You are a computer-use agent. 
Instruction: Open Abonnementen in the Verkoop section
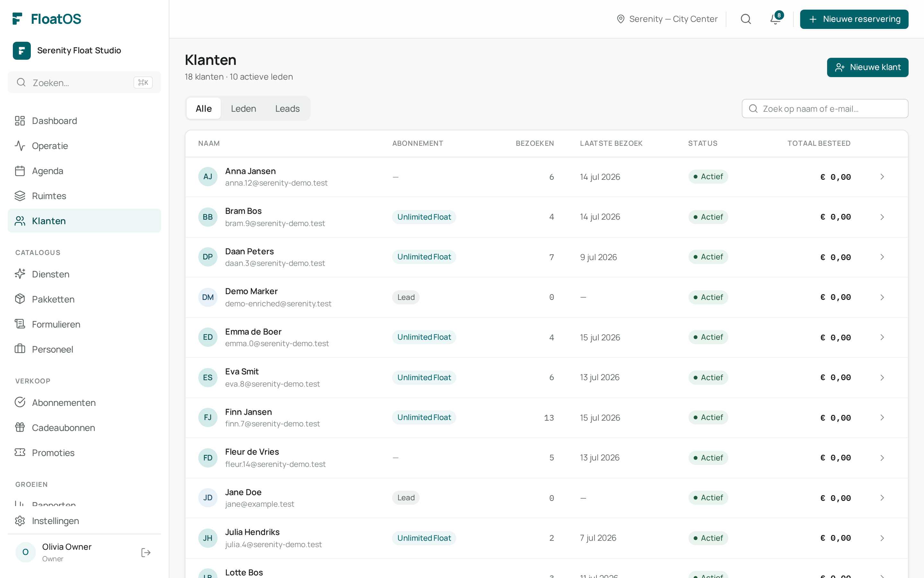click(x=84, y=403)
